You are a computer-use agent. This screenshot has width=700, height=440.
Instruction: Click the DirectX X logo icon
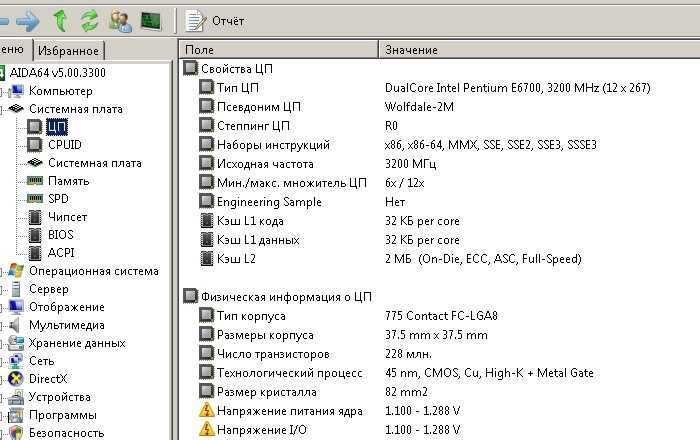(16, 379)
